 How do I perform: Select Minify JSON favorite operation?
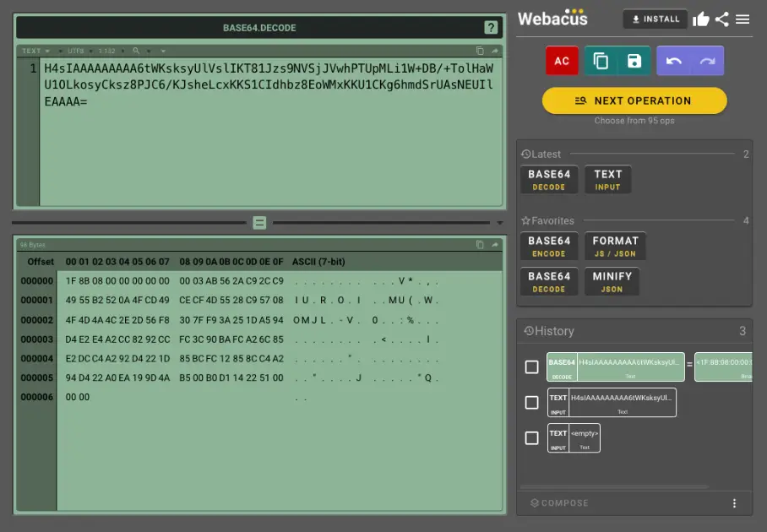(x=612, y=281)
